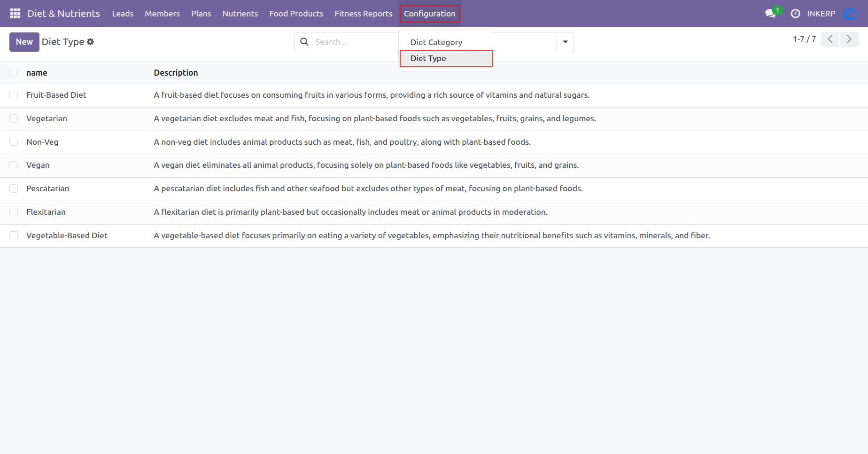Click the 'A pescatarian diet includes' description
The height and width of the screenshot is (454, 868).
[368, 188]
